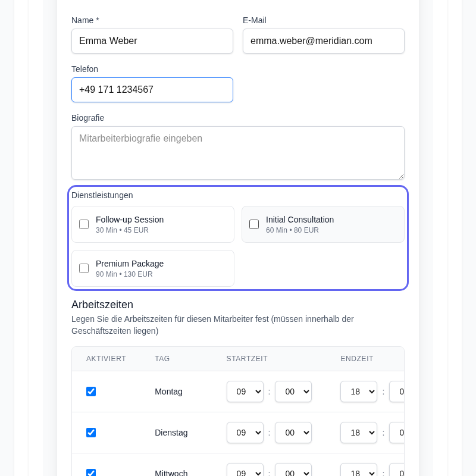Click the Biografie text area
This screenshot has height=476, width=476.
coord(238,152)
